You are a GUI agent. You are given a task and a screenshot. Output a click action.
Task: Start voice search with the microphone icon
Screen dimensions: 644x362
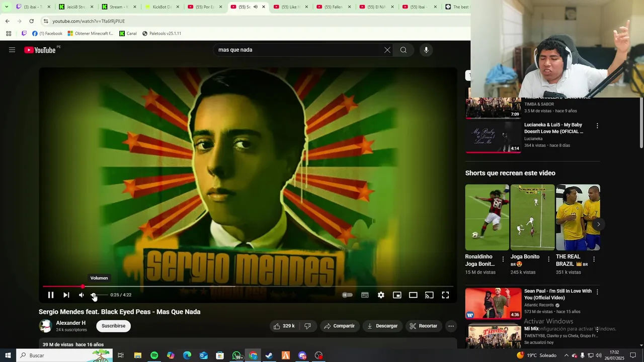pos(426,50)
